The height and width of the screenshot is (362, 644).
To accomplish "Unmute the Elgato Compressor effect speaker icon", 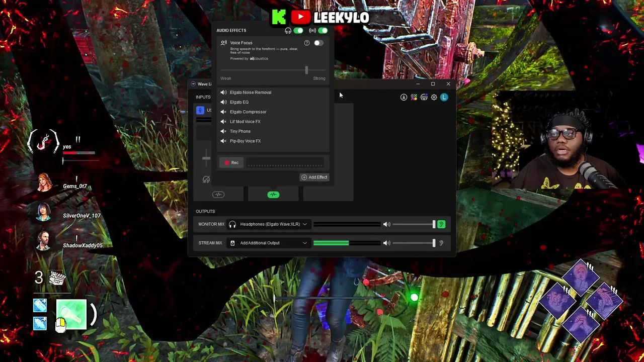I will [x=223, y=112].
